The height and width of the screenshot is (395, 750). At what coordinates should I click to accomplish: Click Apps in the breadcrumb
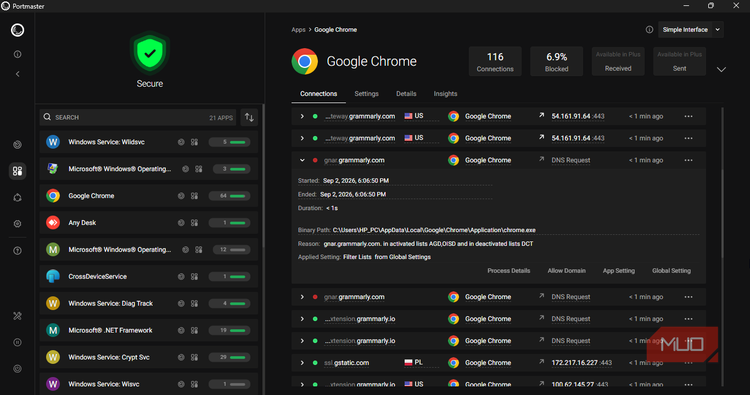click(298, 30)
